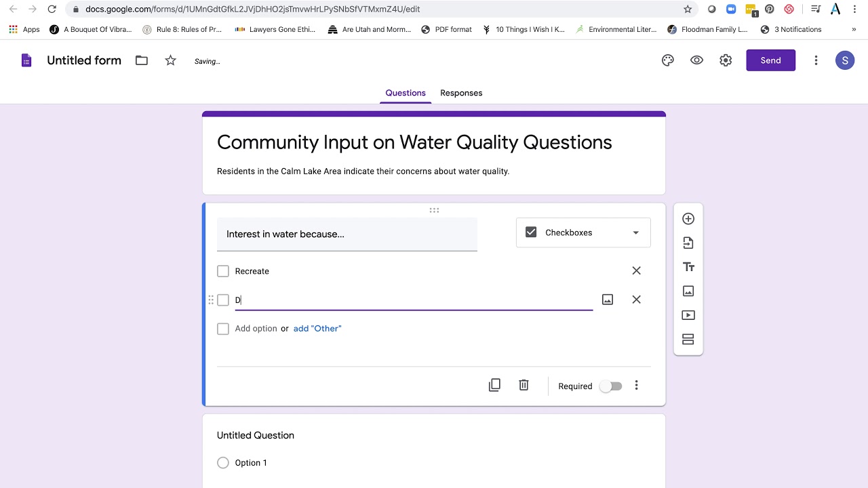Open the customize theme palette icon
Viewport: 868px width, 488px height.
pos(668,60)
